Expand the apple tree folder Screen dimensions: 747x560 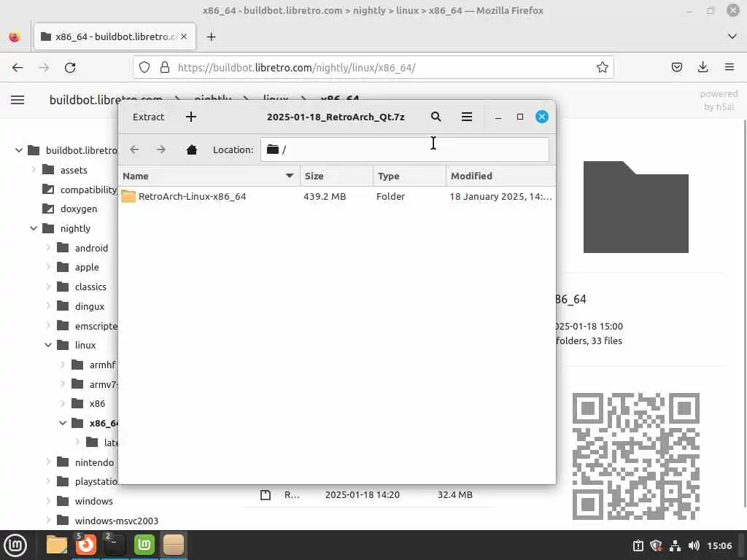[x=48, y=267]
